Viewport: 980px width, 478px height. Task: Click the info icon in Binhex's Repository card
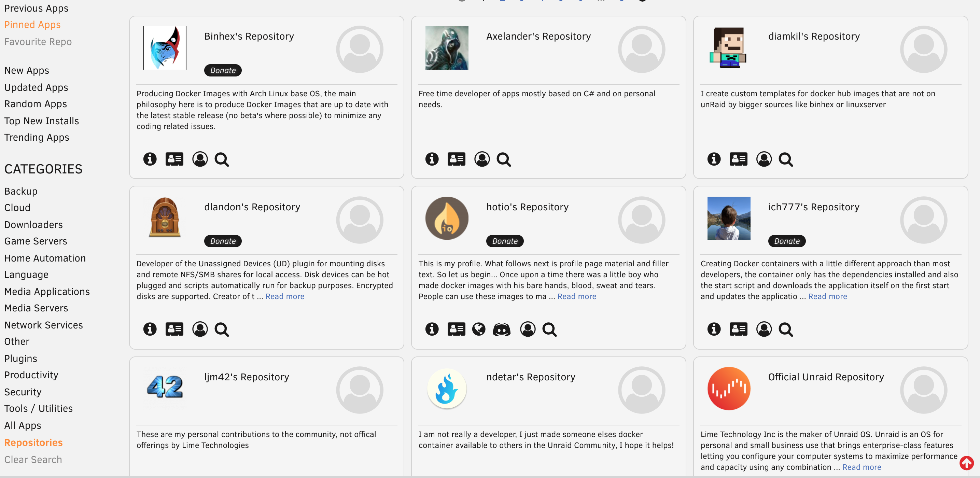tap(150, 159)
